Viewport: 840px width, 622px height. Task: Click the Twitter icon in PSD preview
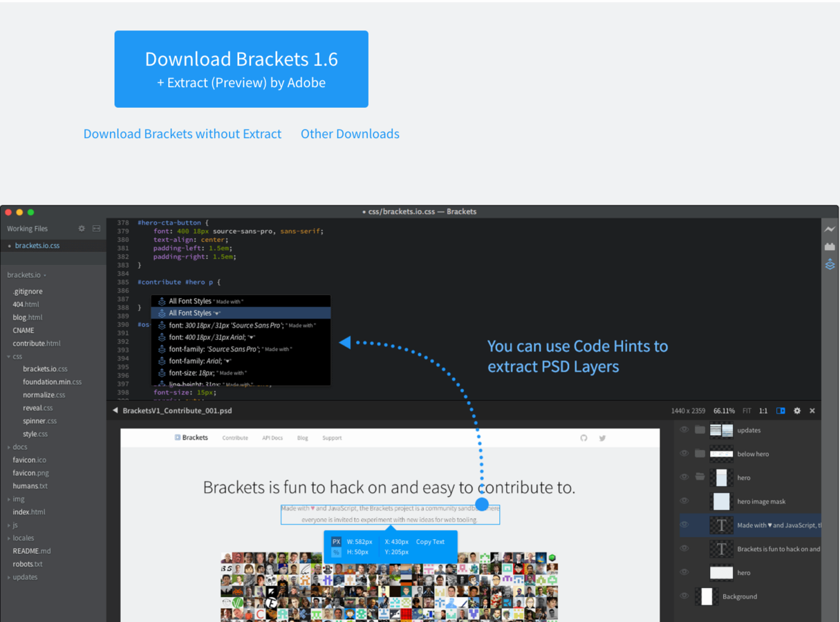602,438
